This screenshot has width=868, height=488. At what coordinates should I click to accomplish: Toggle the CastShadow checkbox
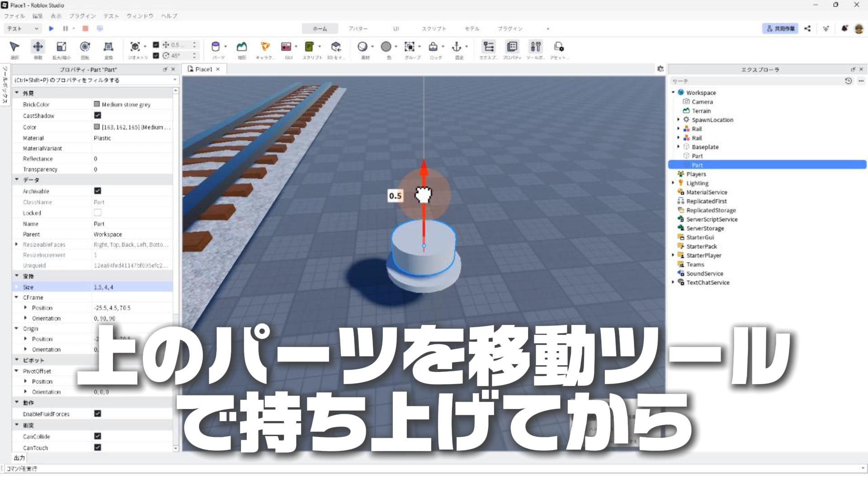[97, 116]
